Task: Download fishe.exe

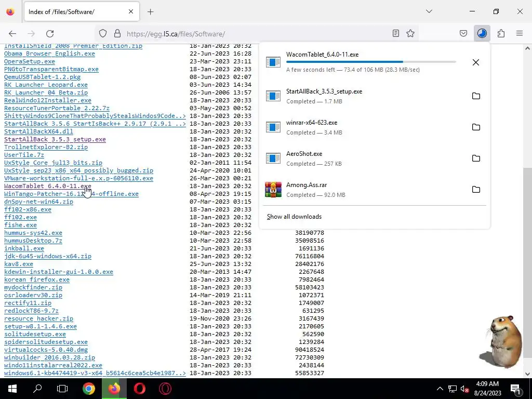Action: (20, 225)
